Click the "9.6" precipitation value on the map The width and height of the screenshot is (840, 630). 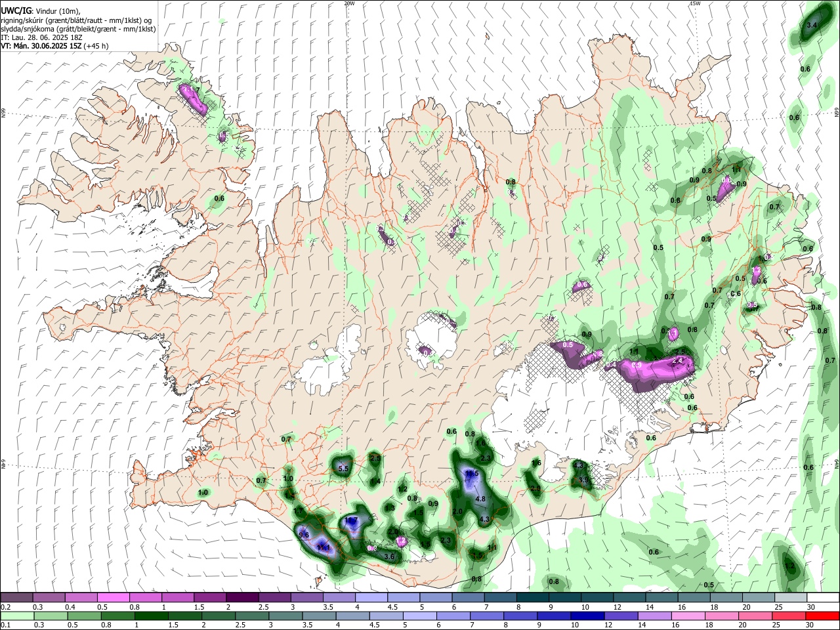point(304,535)
